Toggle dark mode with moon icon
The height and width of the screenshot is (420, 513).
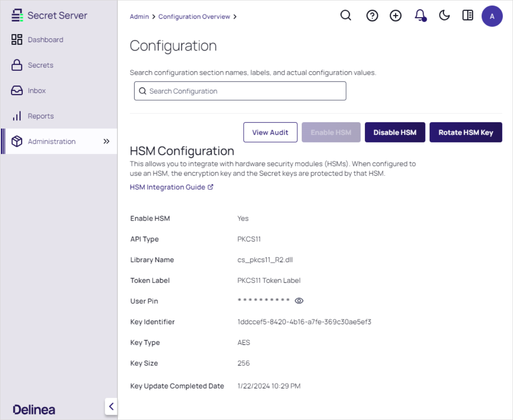pyautogui.click(x=444, y=16)
